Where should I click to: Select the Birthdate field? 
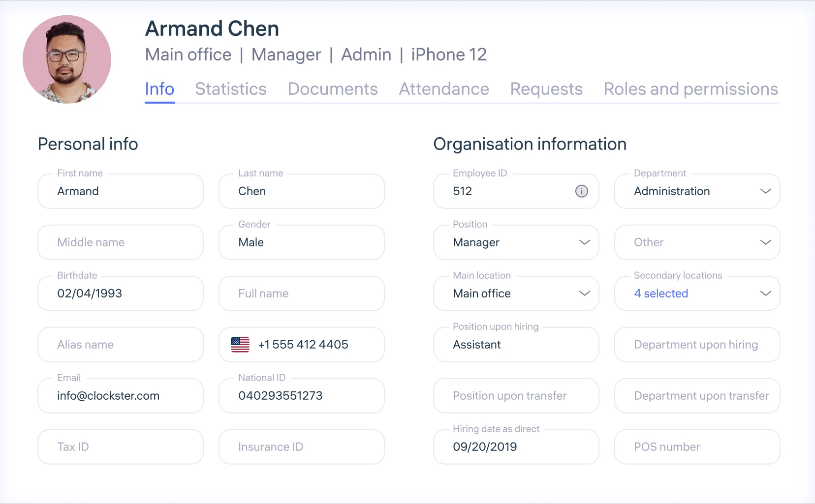coord(121,294)
